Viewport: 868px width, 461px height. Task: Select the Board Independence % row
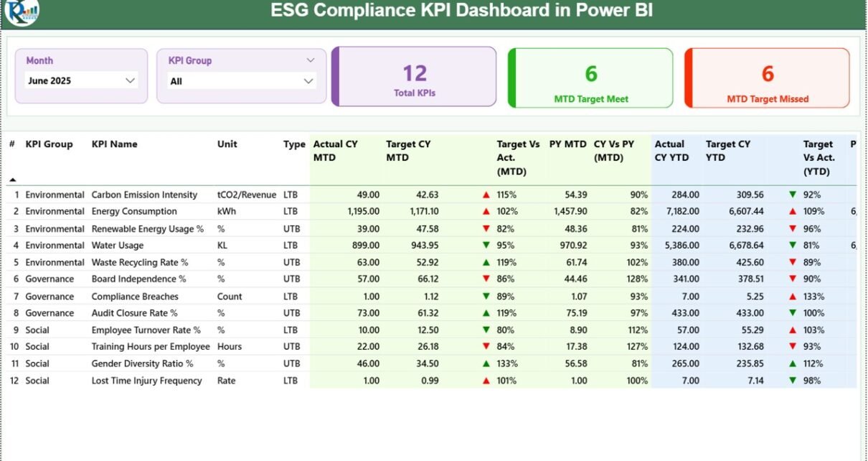tap(138, 279)
